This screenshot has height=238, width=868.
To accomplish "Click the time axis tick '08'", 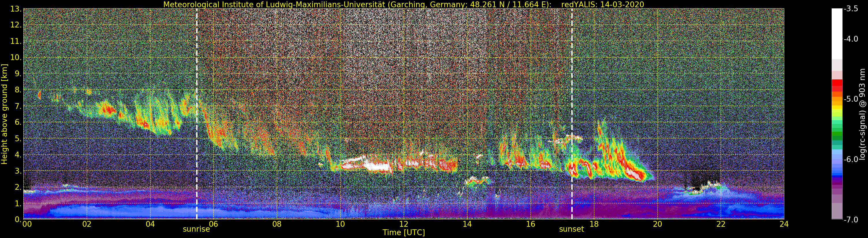I will (277, 224).
